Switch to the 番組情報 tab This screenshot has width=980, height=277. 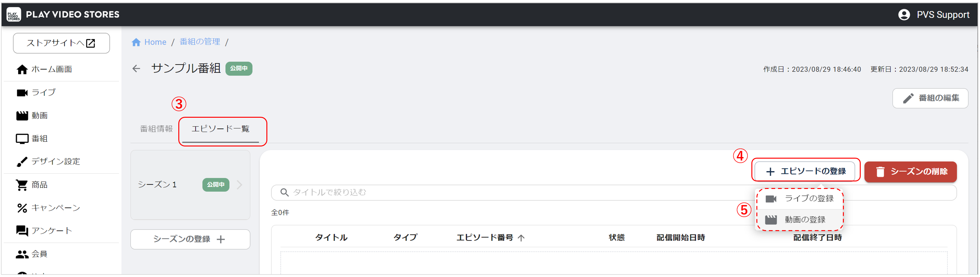point(156,129)
